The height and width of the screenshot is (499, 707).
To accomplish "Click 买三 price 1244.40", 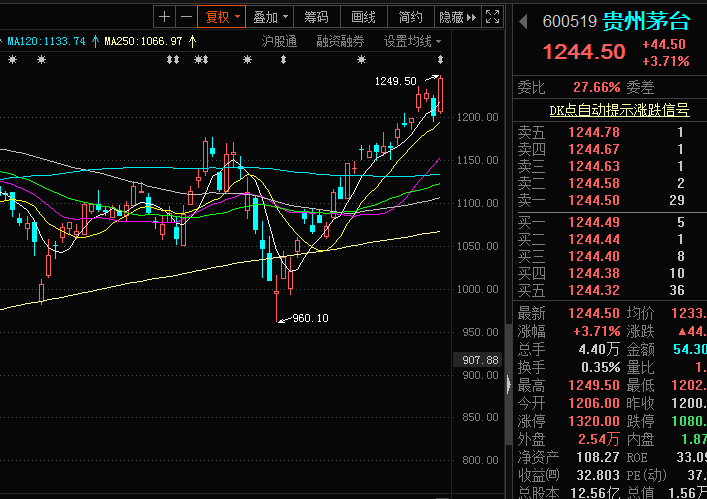I will (594, 256).
